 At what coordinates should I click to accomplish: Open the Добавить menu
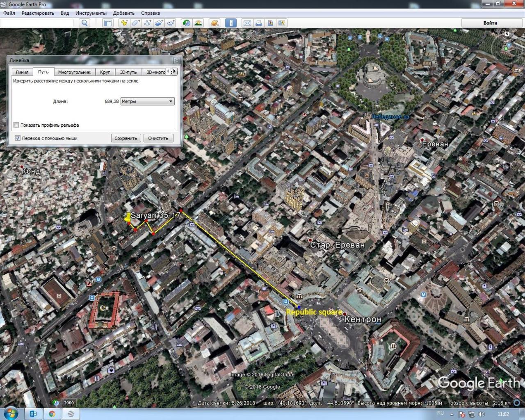click(x=124, y=13)
